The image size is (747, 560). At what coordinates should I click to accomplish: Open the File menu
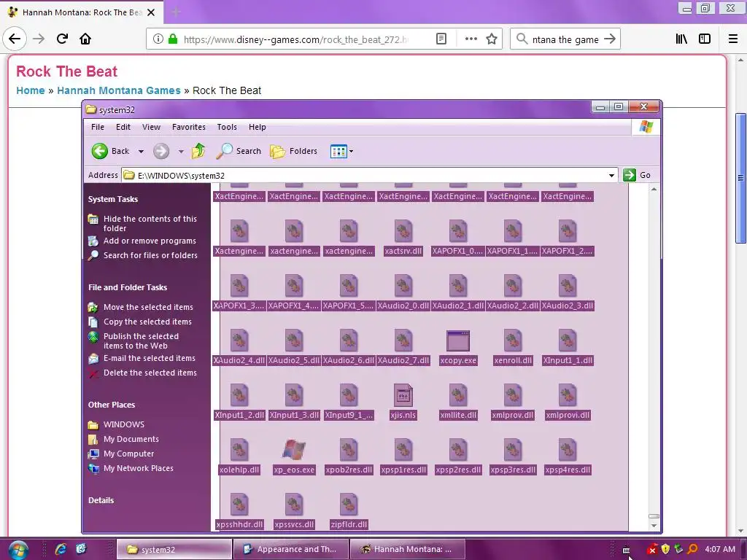(98, 127)
